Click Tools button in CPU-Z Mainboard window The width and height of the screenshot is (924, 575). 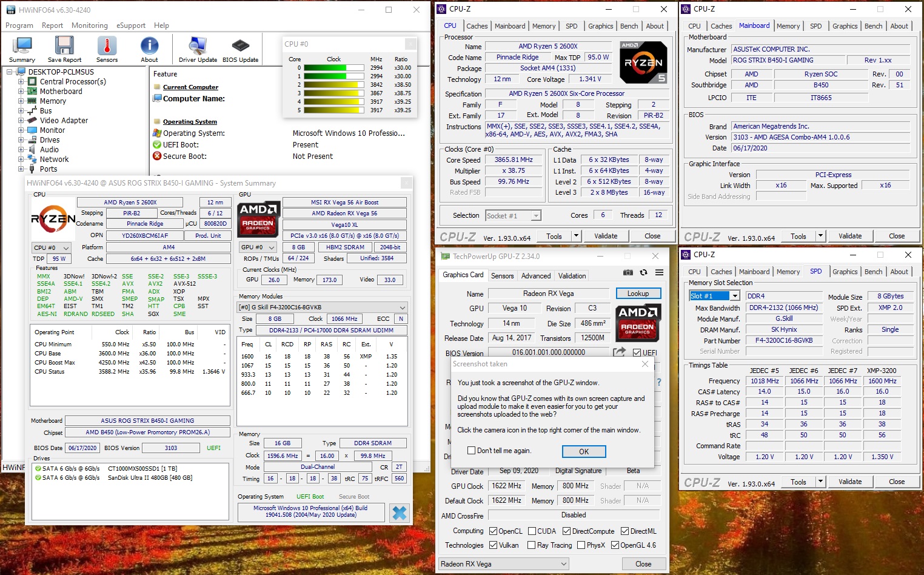(798, 236)
